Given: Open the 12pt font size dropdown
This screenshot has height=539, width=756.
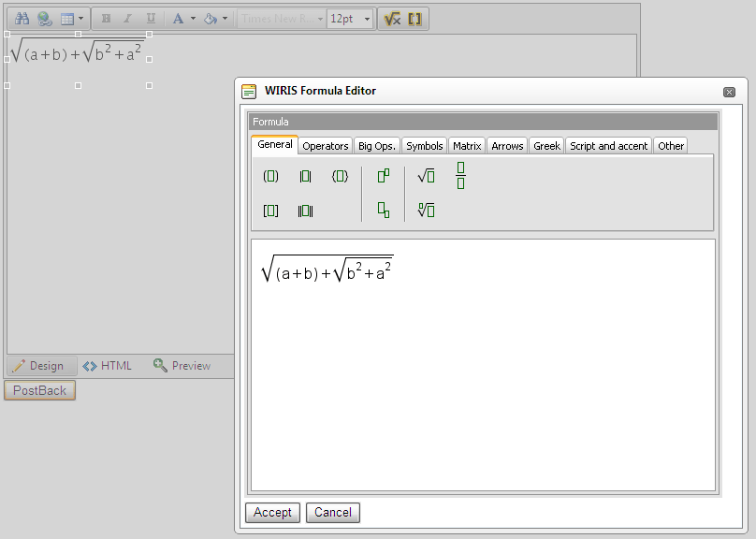Looking at the screenshot, I should (x=350, y=19).
